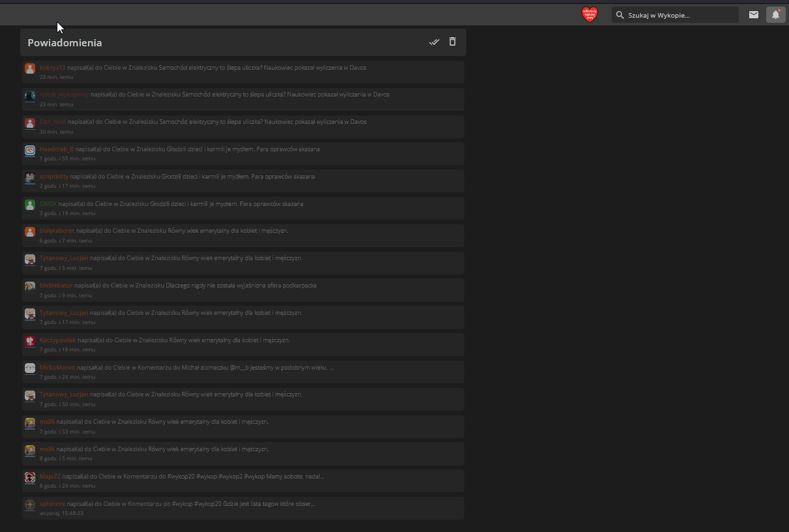This screenshot has height=532, width=789.
Task: Open sphinxxx's 'Gdzie jest lista tagow' notification
Action: pos(191,504)
